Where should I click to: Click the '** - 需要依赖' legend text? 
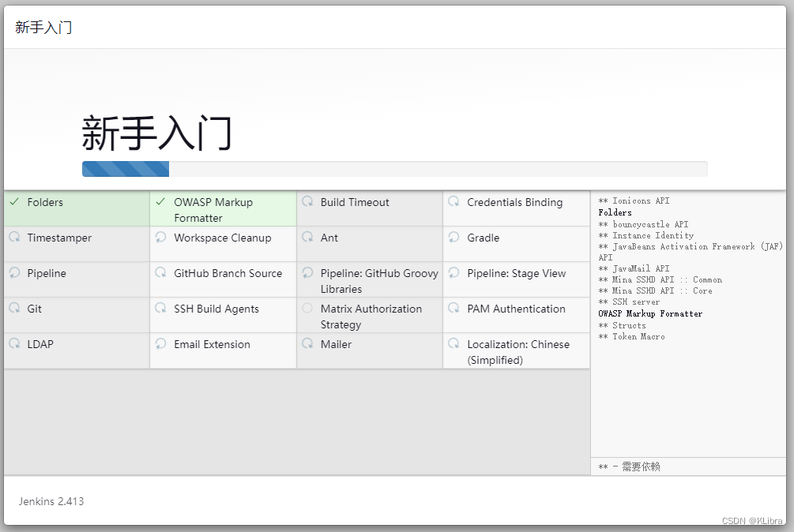click(629, 466)
